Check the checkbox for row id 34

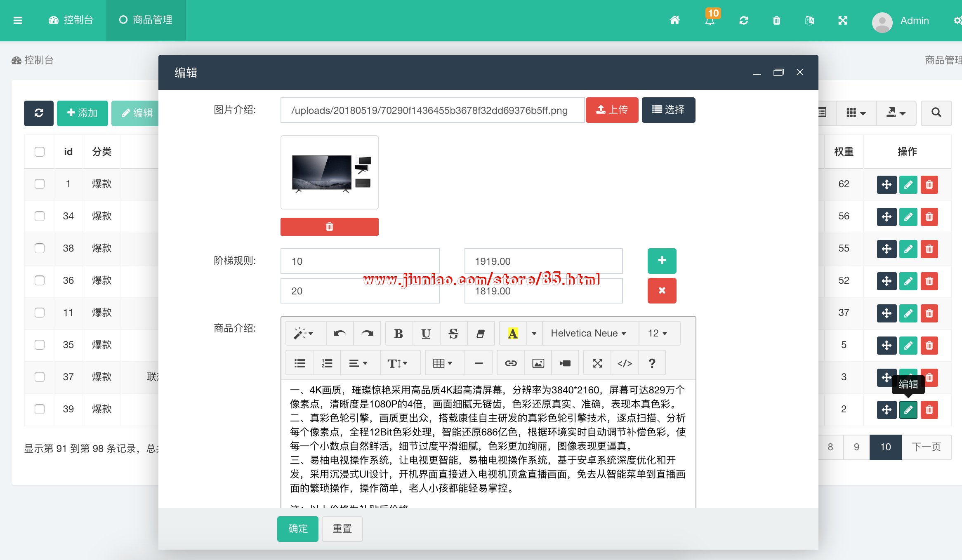pos(40,216)
